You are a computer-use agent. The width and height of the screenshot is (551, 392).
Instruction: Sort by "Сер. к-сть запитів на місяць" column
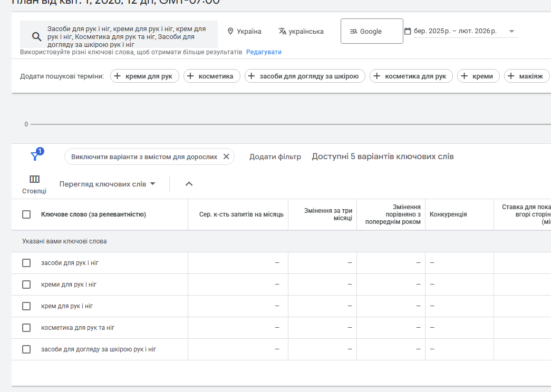tap(241, 214)
